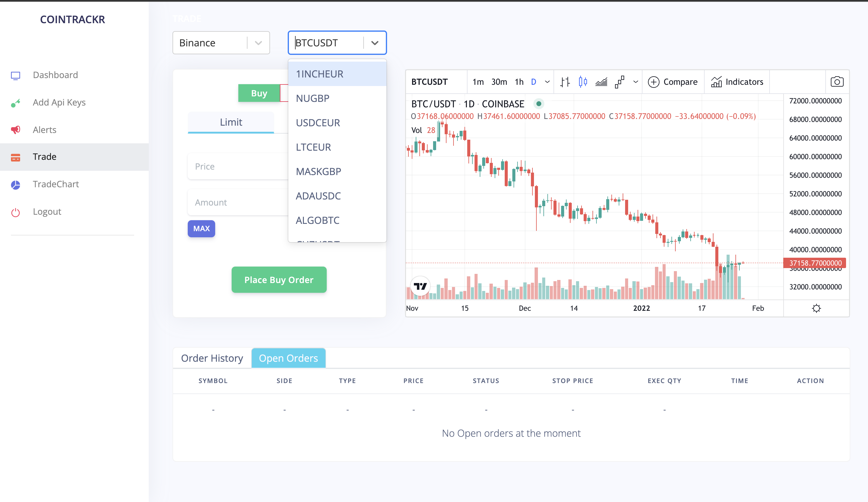Click the SYMBOL column header
The image size is (868, 502).
[213, 381]
